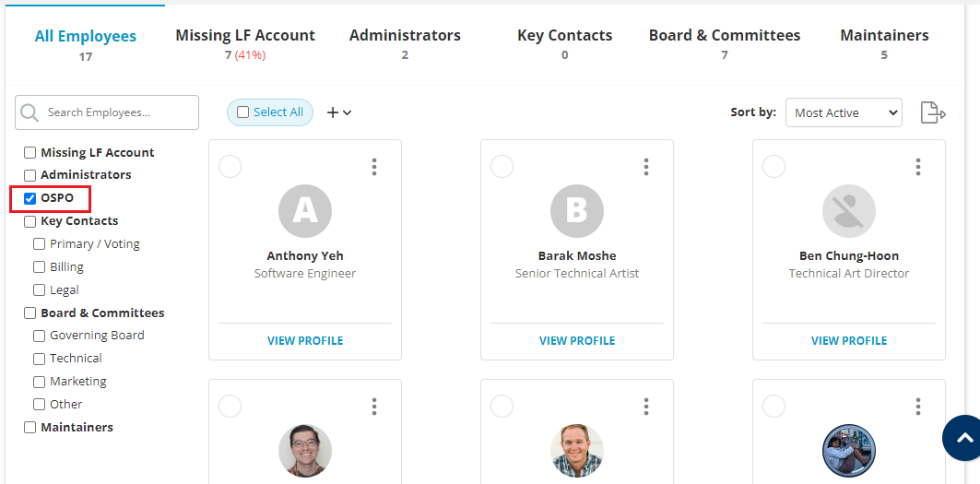Open the View Profile link for Ben Chung-Hoon

849,341
